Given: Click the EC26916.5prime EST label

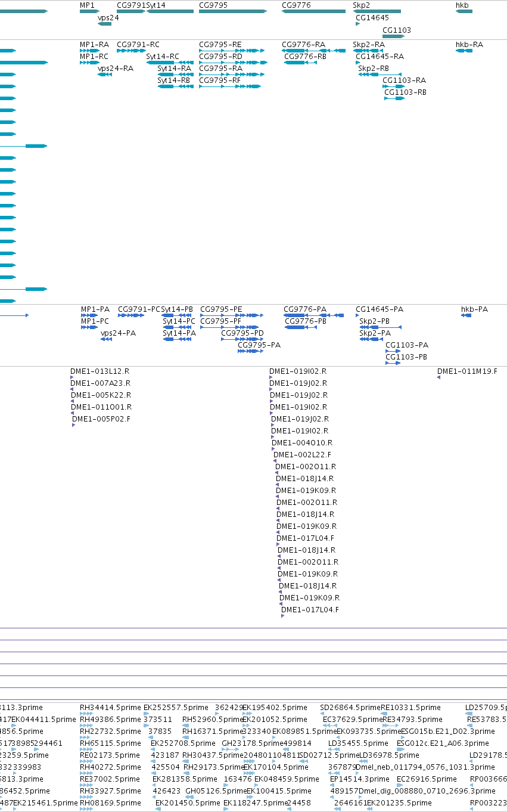Looking at the screenshot, I should [x=427, y=779].
